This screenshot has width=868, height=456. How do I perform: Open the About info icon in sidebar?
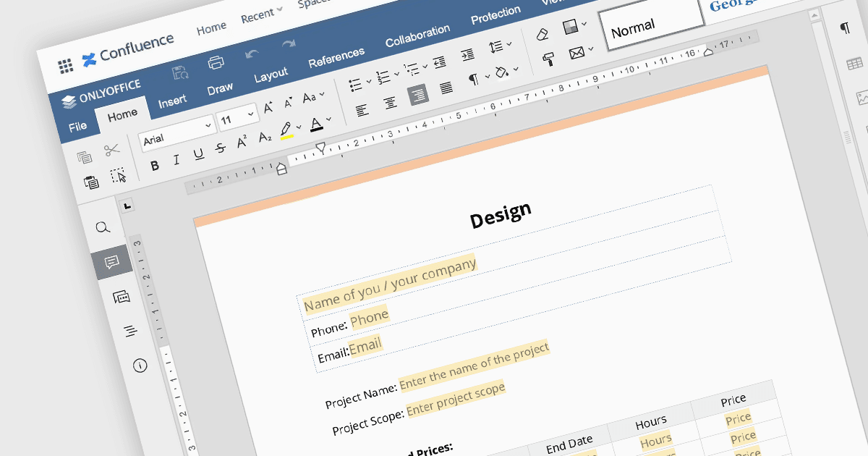coord(140,366)
